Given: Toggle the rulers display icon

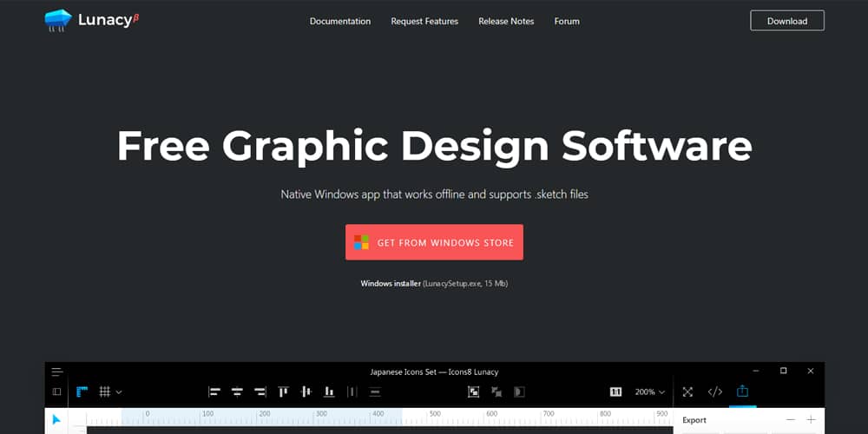Looking at the screenshot, I should pos(82,391).
